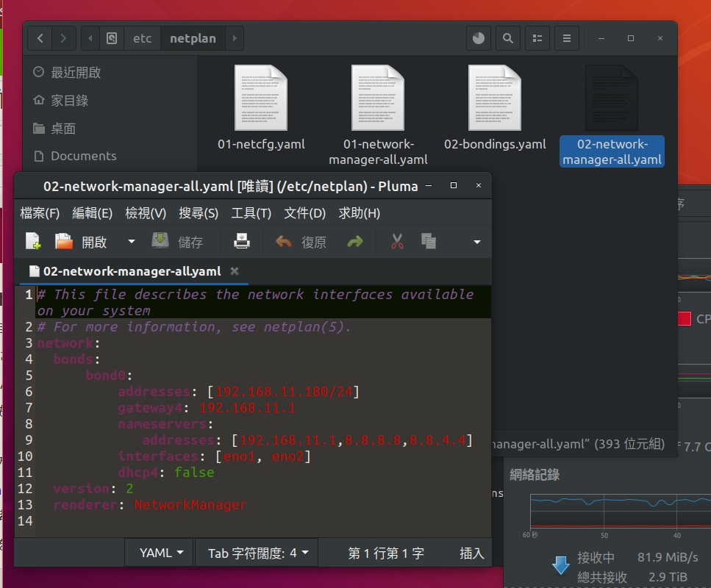Click the scissors cut icon
Viewport: 711px width, 588px height.
tap(397, 241)
